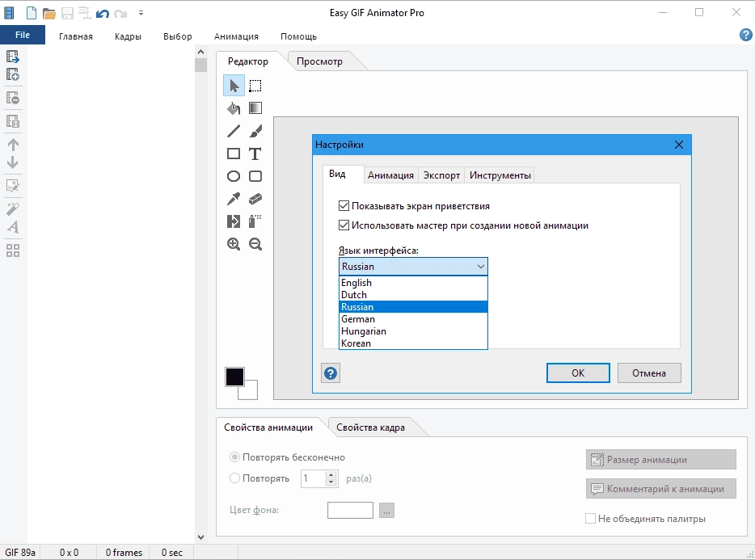The image size is (755, 560).
Task: Open the File menu
Action: click(23, 35)
